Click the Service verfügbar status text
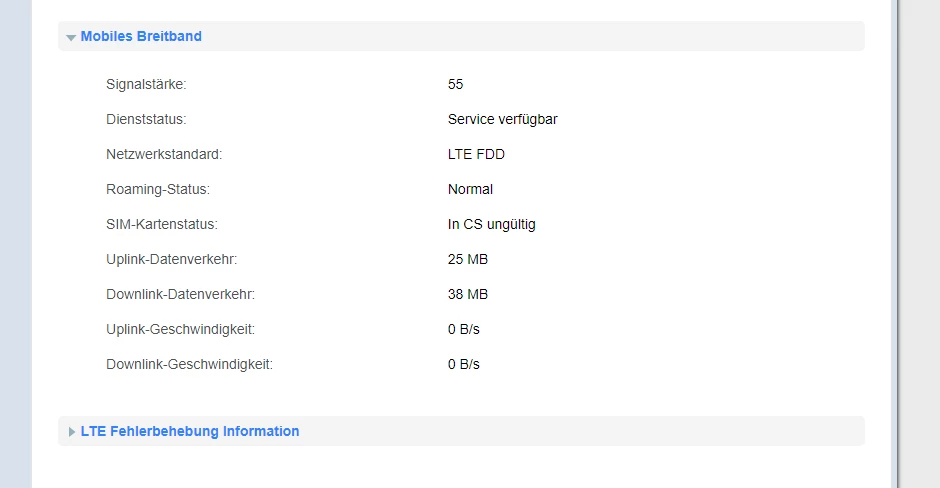Viewport: 940px width, 488px height. (x=502, y=120)
